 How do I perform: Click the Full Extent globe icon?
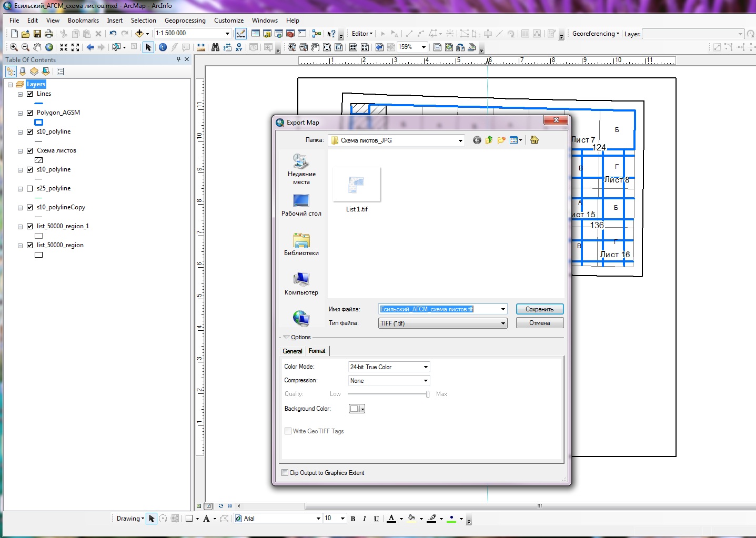pos(49,47)
